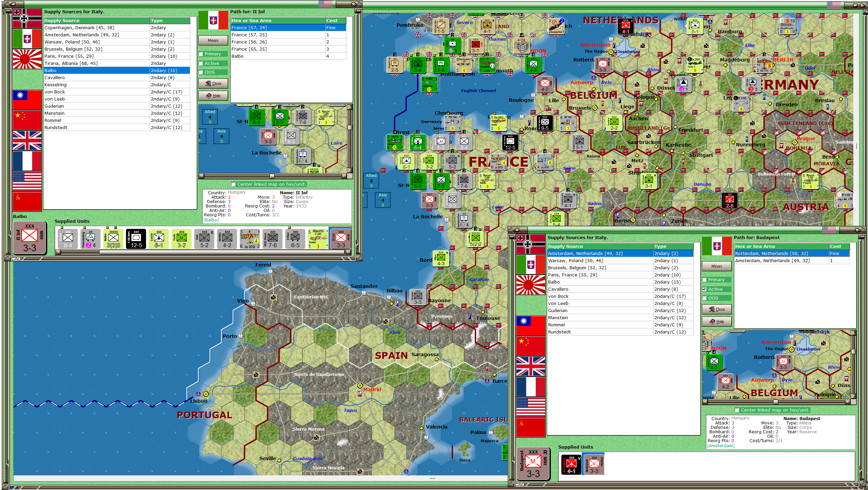Select United Kingdom flag in top-left window

[27, 141]
